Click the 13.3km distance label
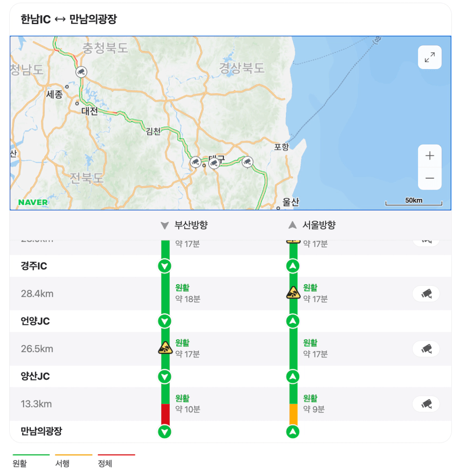Viewport: 463px width, 476px height. coord(36,404)
